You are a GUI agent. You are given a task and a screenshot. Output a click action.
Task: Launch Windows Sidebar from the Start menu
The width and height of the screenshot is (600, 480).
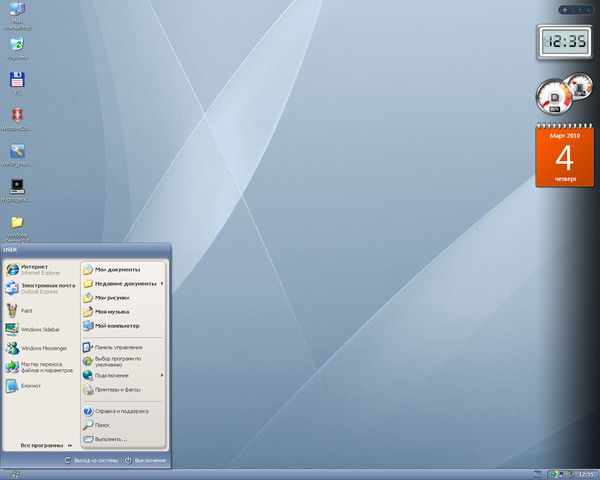pyautogui.click(x=40, y=329)
